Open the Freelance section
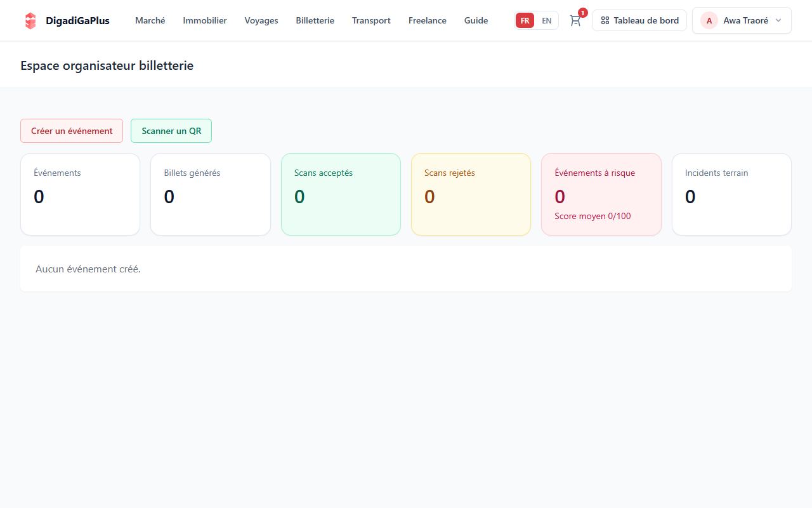This screenshot has width=812, height=508. (x=428, y=20)
